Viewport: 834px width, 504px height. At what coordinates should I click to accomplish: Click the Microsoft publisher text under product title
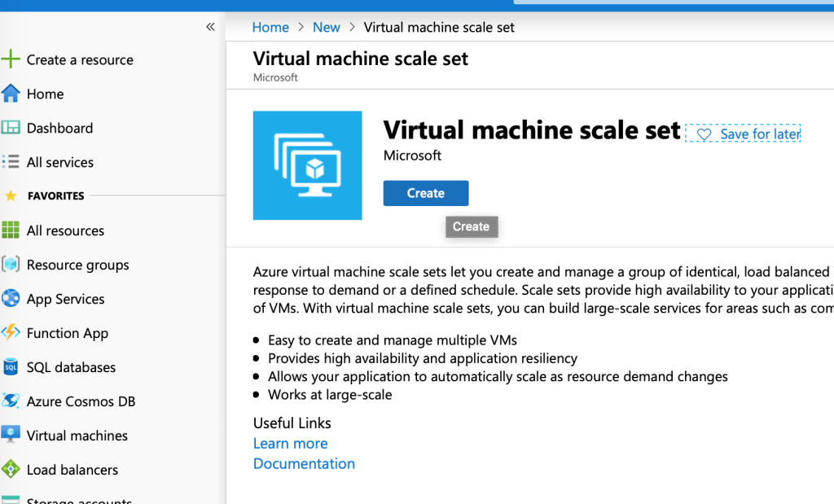tap(412, 156)
